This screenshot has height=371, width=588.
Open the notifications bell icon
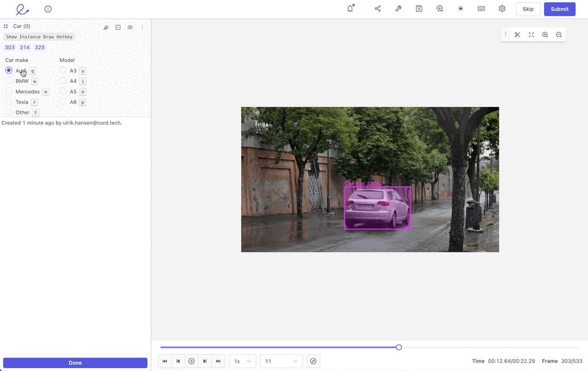click(x=349, y=9)
